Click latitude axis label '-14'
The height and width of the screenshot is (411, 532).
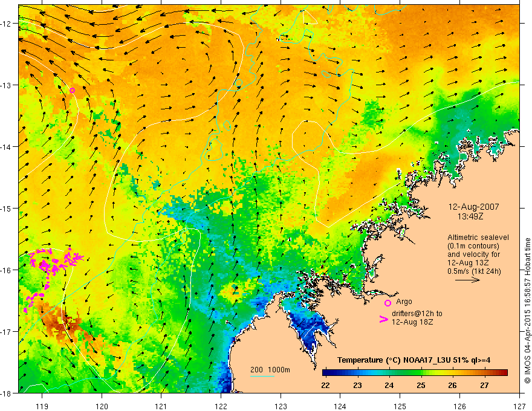point(6,147)
